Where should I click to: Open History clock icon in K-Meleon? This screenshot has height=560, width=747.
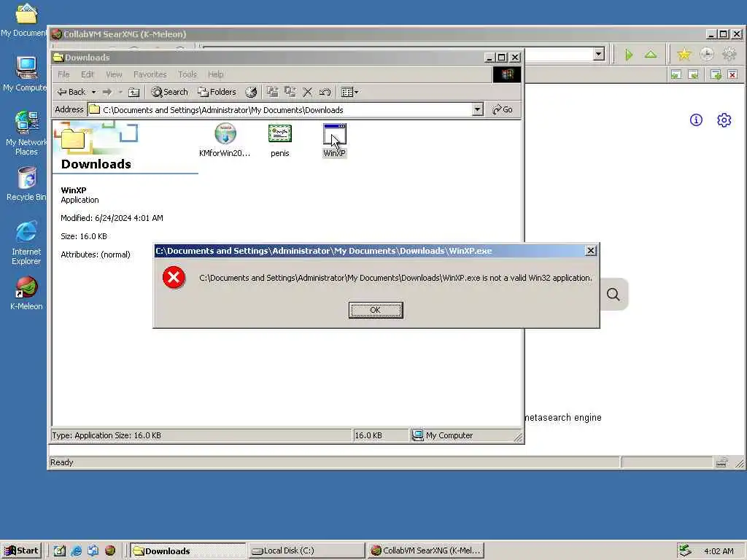[706, 54]
